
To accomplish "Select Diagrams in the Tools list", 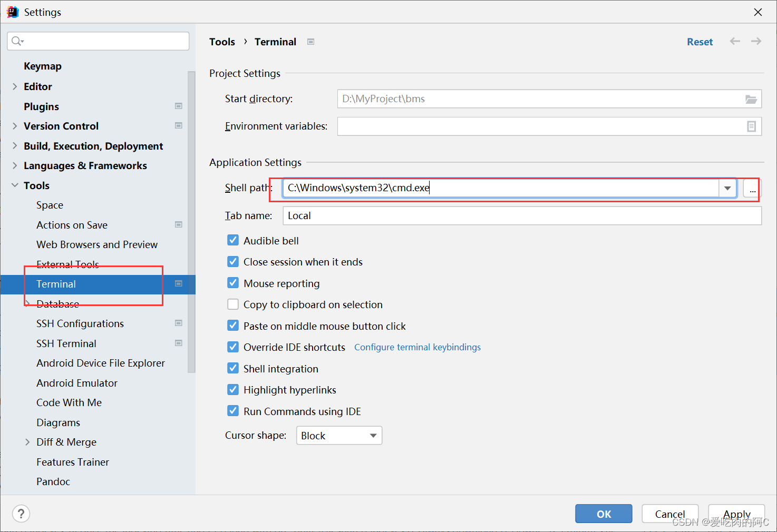I will point(58,422).
